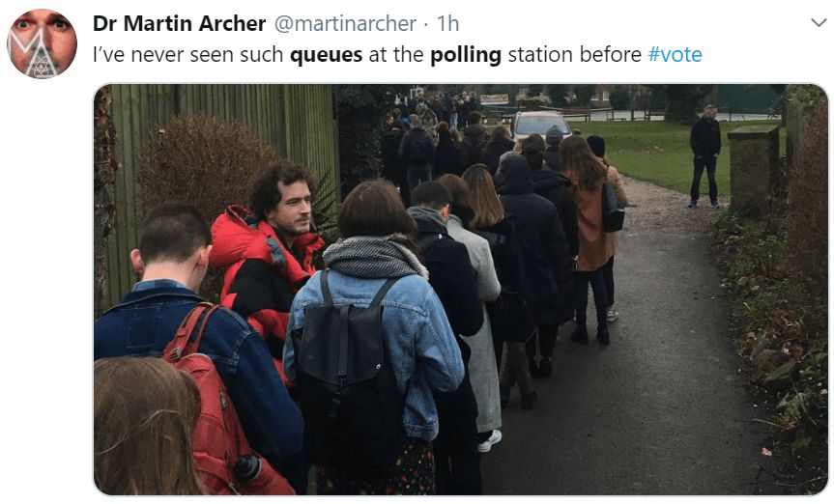Click the bold word queues
This screenshot has width=834, height=504.
coord(326,55)
